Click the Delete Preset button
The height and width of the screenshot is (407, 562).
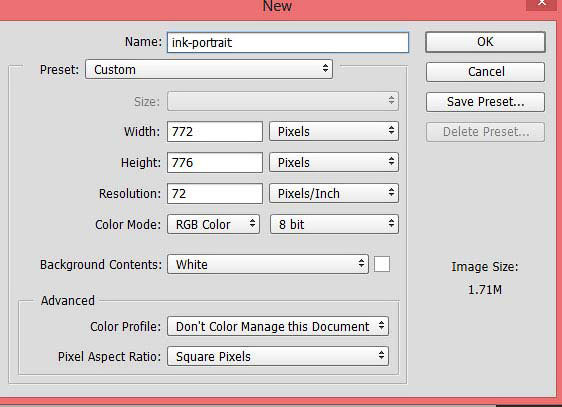point(485,132)
